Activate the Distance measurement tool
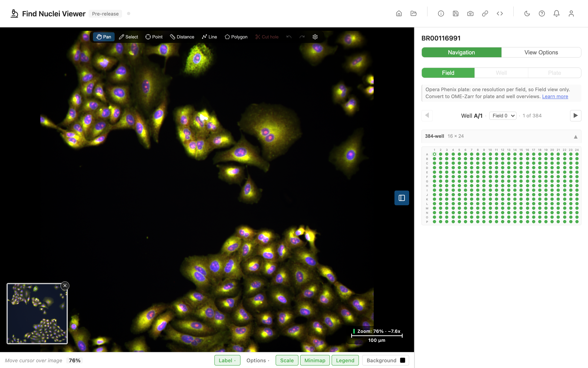The height and width of the screenshot is (368, 588). [182, 37]
